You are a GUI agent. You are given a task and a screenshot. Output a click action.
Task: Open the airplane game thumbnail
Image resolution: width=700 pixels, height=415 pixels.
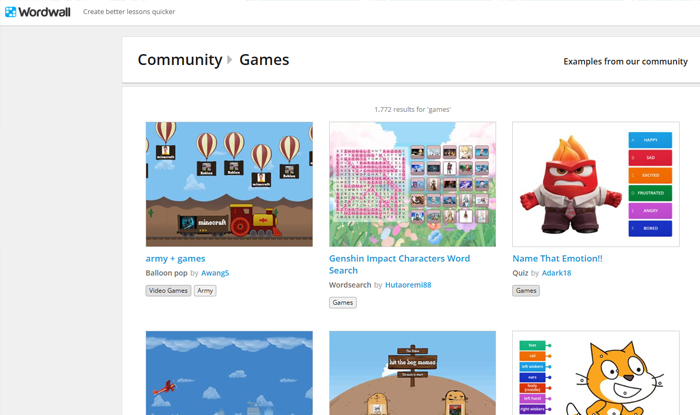click(x=229, y=373)
